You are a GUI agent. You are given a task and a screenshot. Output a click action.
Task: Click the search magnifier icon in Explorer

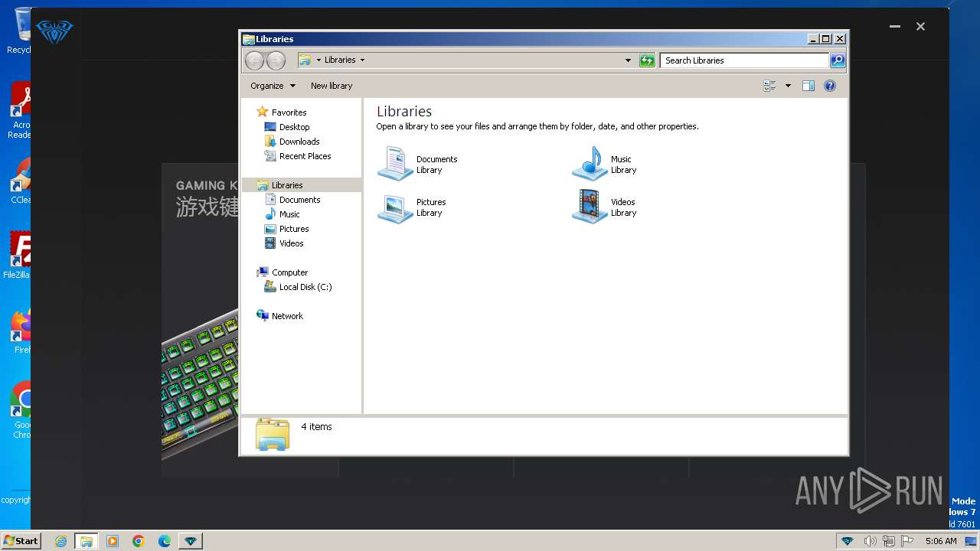[x=838, y=60]
